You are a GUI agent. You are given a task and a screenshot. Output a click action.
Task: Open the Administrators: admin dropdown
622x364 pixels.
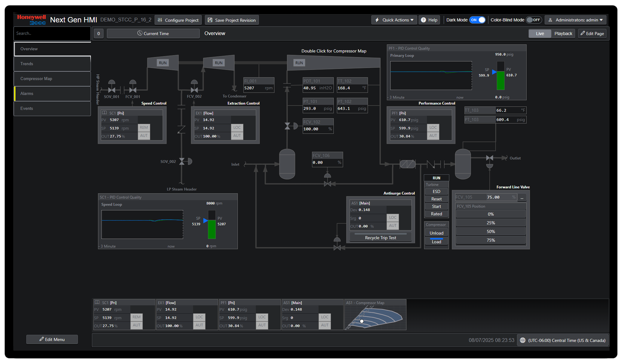(x=601, y=20)
